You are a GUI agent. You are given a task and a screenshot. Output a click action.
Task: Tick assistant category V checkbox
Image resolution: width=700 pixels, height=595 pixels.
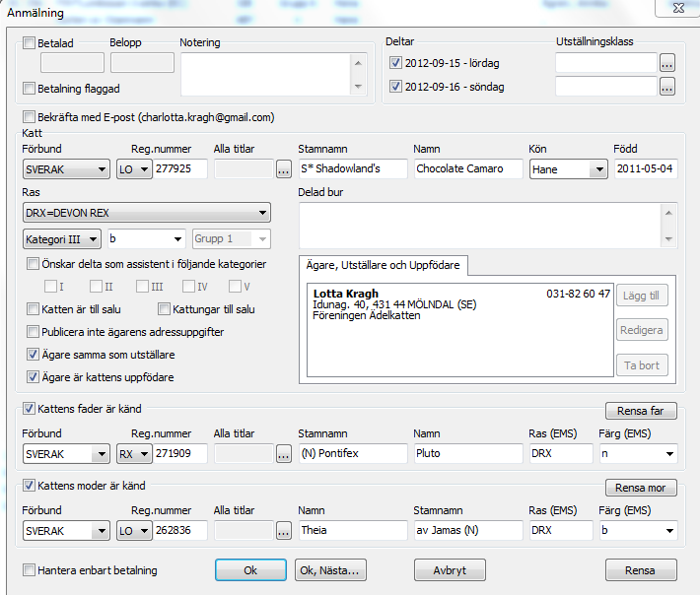[235, 286]
